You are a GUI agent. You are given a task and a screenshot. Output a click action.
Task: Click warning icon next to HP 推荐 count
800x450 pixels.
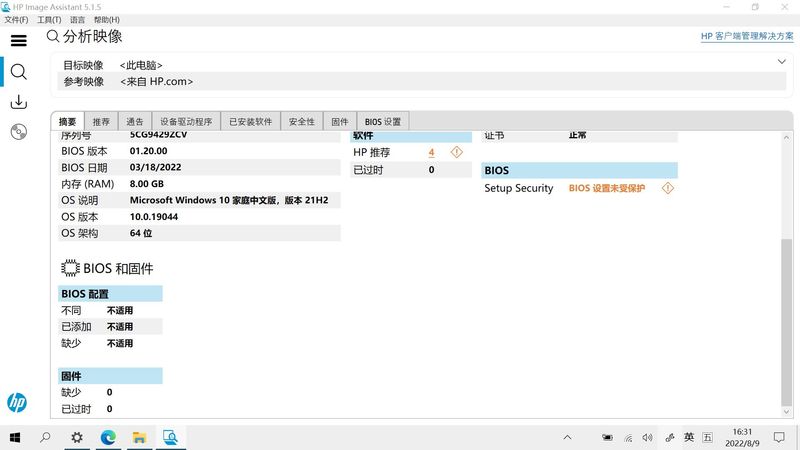click(x=457, y=152)
